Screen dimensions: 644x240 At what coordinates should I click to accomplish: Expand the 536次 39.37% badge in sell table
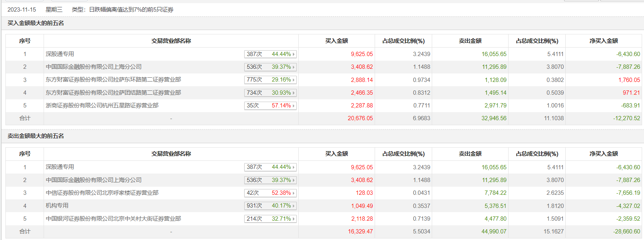point(270,180)
